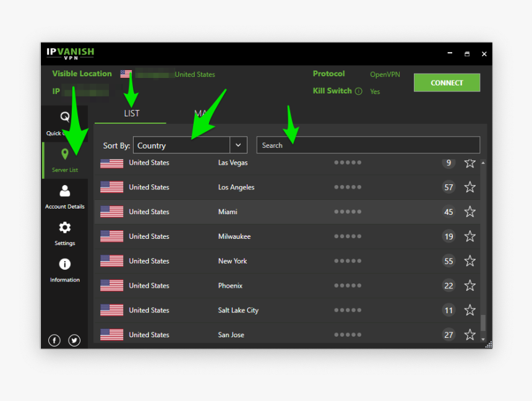Image resolution: width=532 pixels, height=401 pixels.
Task: Favorite the Miami server star
Action: pos(470,212)
